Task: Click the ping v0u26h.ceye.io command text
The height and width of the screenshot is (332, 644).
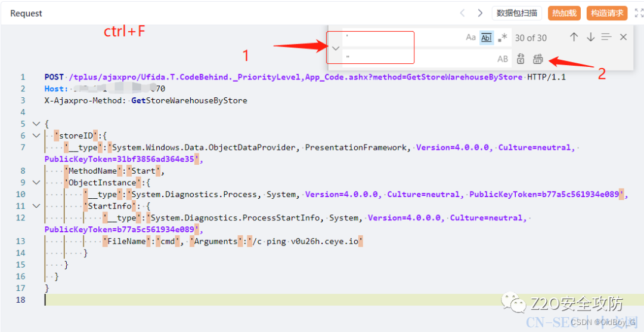Action: tap(314, 241)
